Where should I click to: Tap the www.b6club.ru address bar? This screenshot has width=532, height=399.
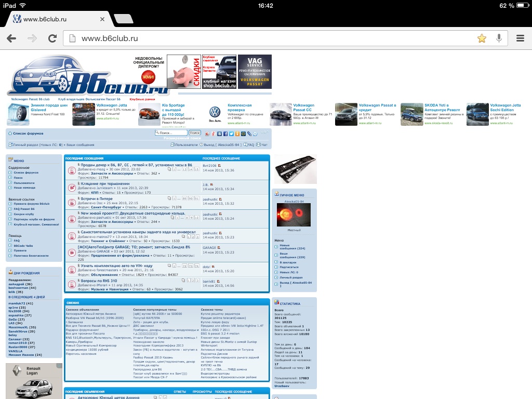pos(270,38)
